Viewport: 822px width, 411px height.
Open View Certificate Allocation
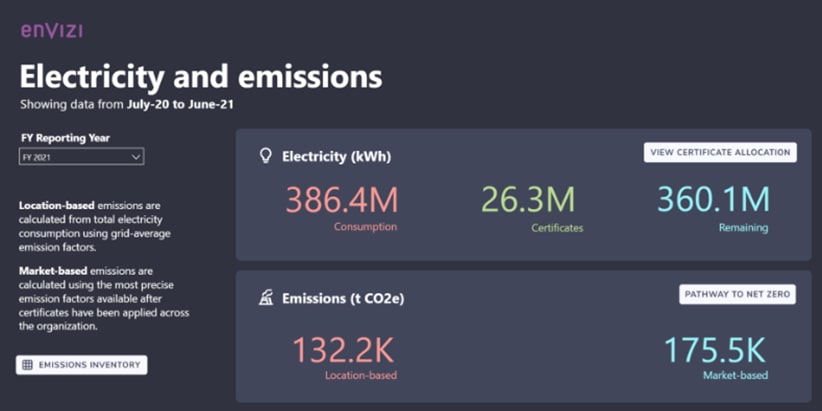(x=720, y=153)
